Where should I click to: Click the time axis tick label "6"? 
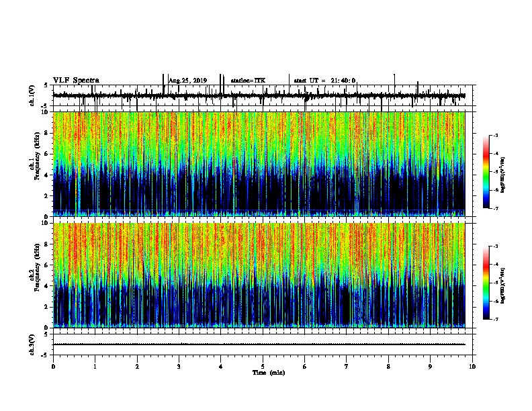coord(304,367)
